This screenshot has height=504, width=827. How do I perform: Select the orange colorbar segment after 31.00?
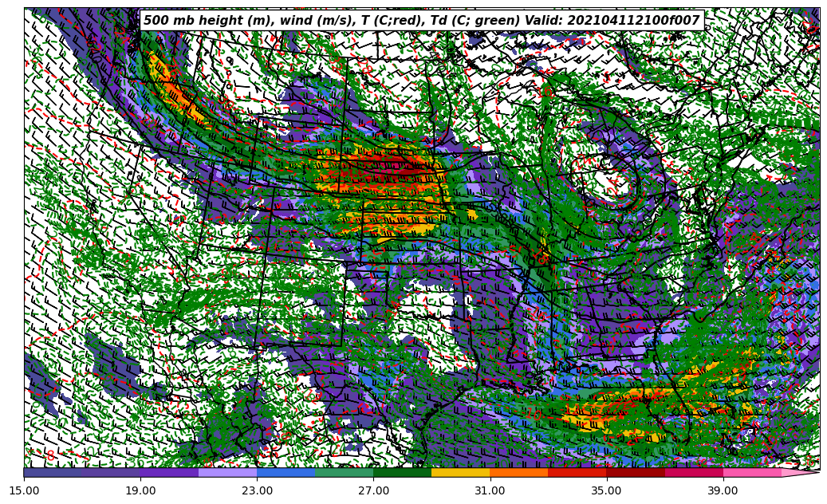coord(518,472)
